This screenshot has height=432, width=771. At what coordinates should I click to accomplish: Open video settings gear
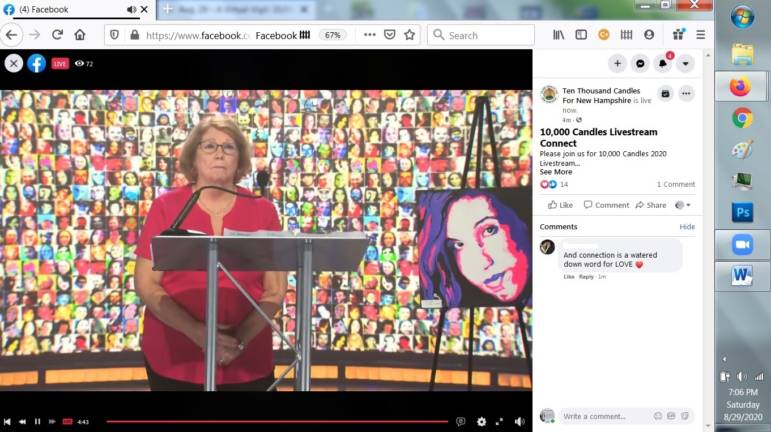[481, 421]
